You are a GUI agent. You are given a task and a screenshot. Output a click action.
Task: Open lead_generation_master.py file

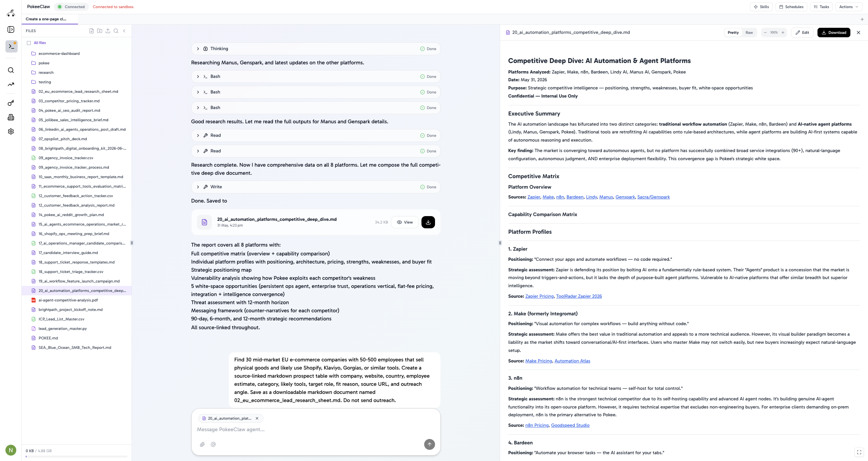[77, 329]
